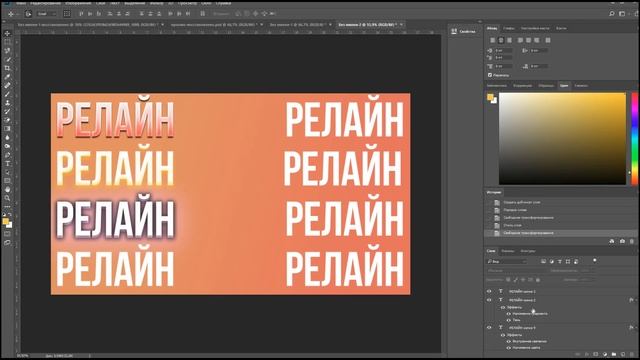Select the Zoom tool in the toolbox
640x360 pixels.
coord(7,198)
